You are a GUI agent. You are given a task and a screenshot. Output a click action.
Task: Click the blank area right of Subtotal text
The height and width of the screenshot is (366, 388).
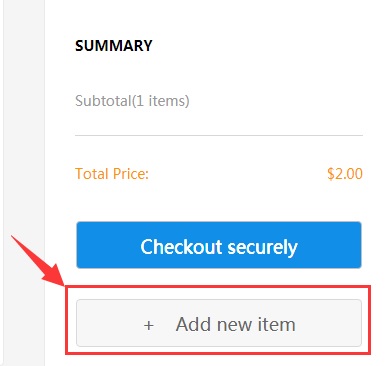coord(276,101)
